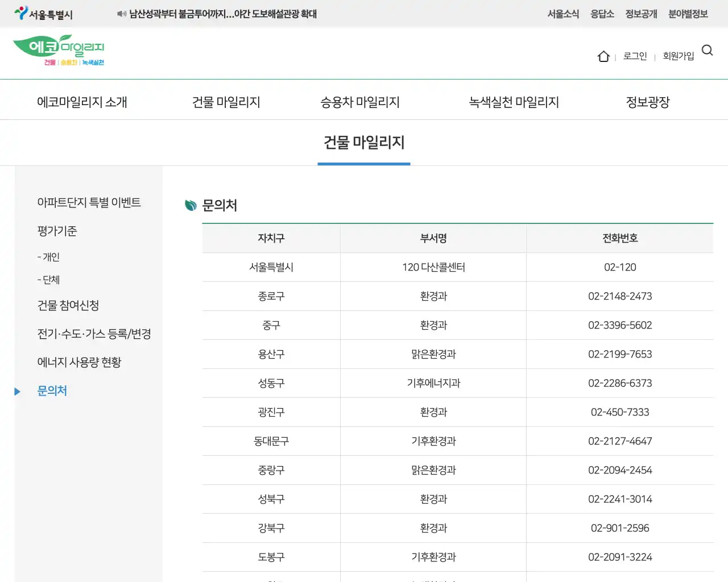Open 에너지 사용량 현황 sidebar item
Viewport: 728px width, 582px height.
pyautogui.click(x=79, y=362)
